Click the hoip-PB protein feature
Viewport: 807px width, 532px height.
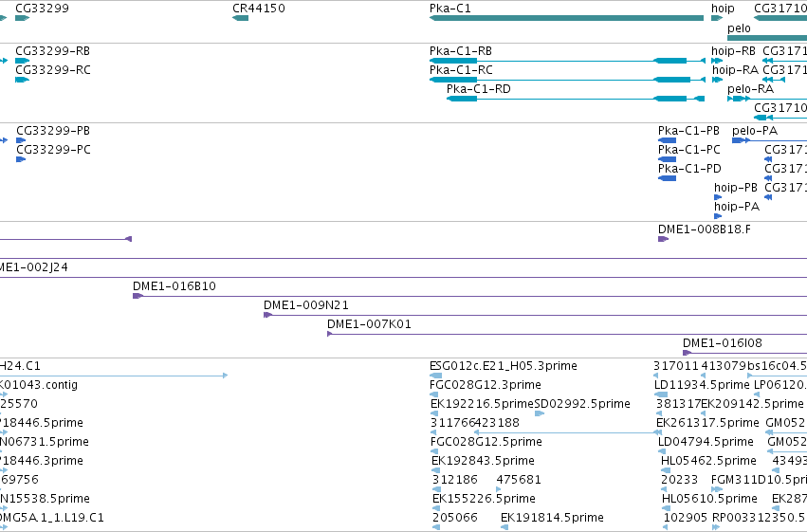point(718,197)
